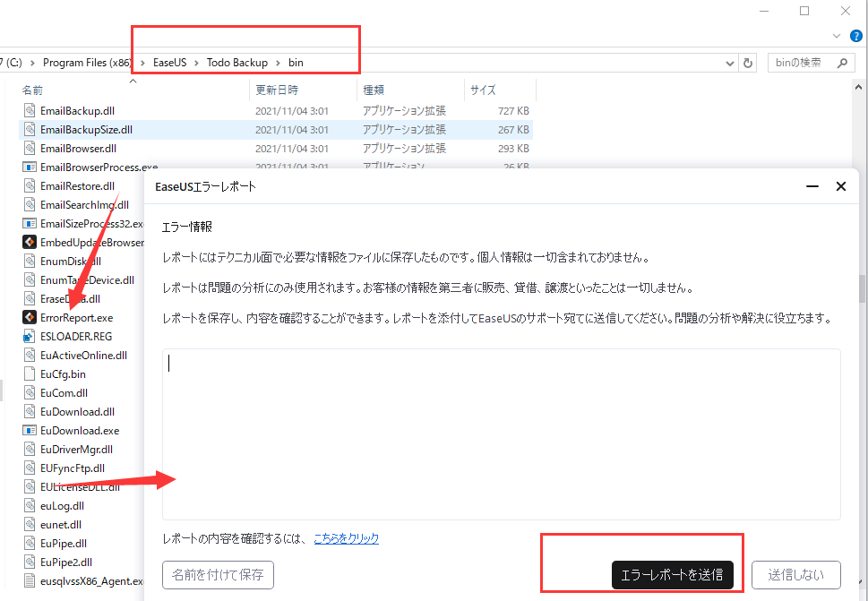Click the ESLOADER.REG registry file icon

pos(30,337)
